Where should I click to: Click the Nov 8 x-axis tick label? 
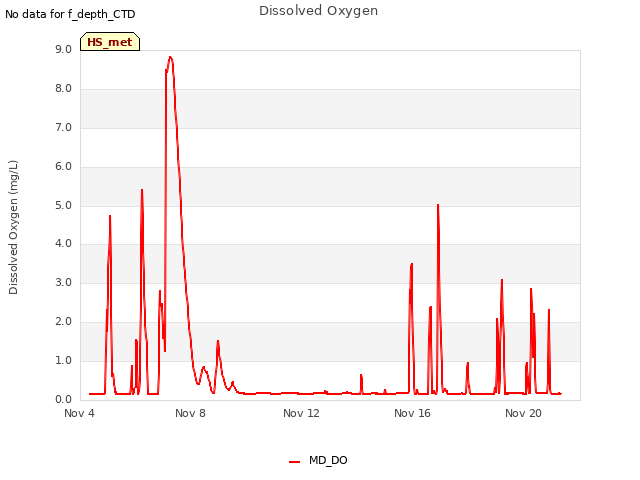(190, 413)
